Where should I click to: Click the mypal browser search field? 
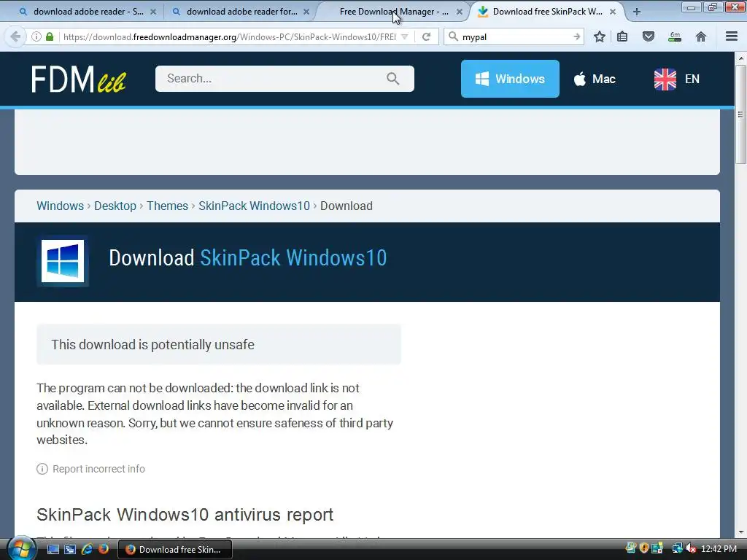[x=514, y=36]
